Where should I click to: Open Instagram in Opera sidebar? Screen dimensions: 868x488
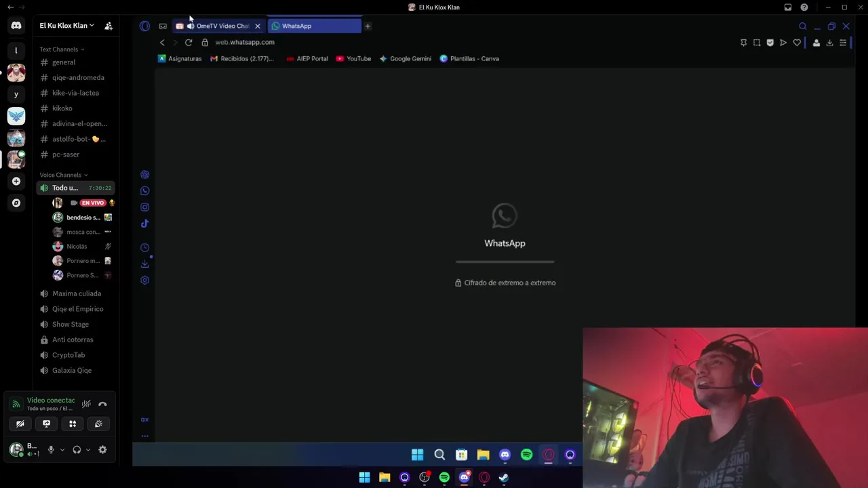(x=144, y=207)
